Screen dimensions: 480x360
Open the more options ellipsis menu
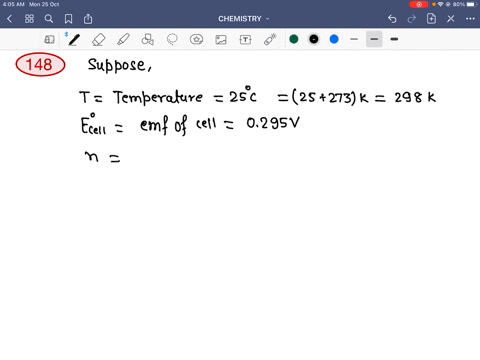[470, 19]
